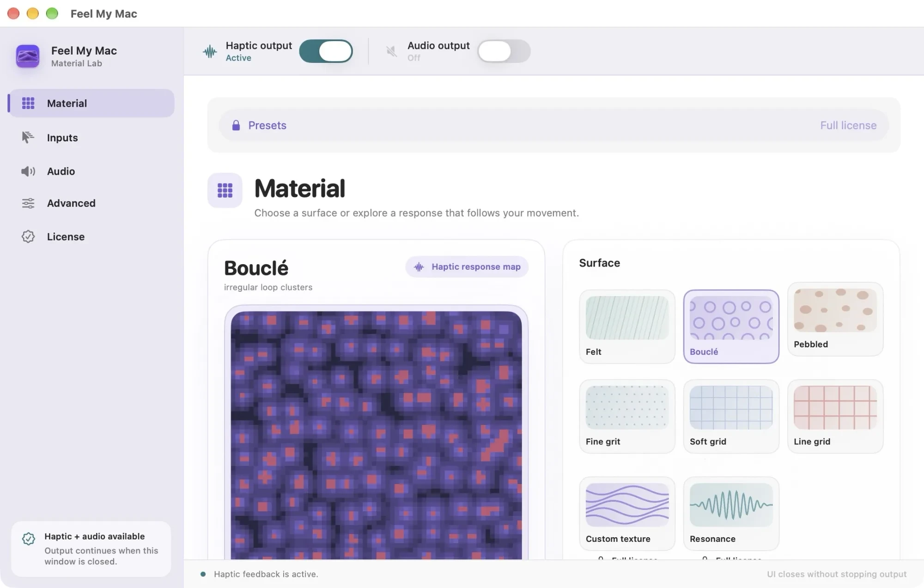924x588 pixels.
Task: Click the 'Surface' panel heading
Action: (x=599, y=263)
